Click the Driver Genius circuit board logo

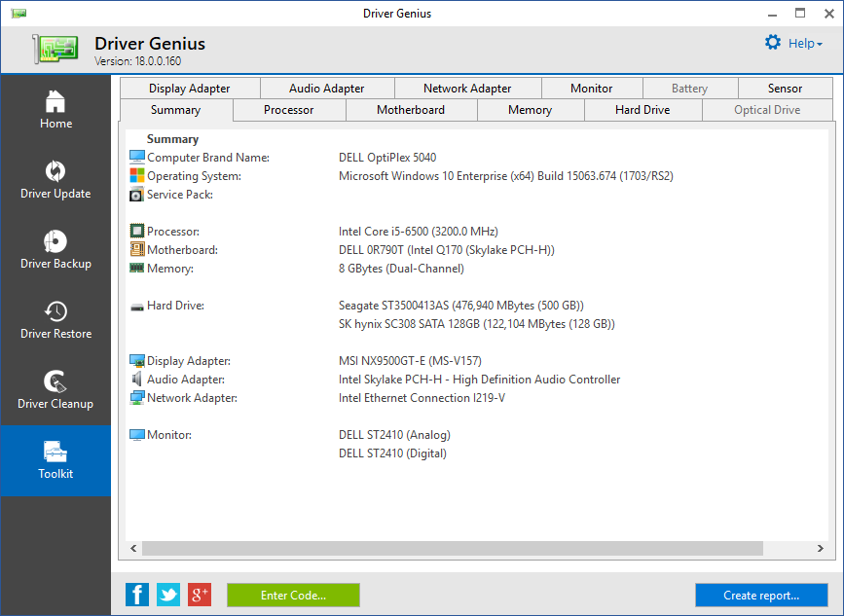55,49
